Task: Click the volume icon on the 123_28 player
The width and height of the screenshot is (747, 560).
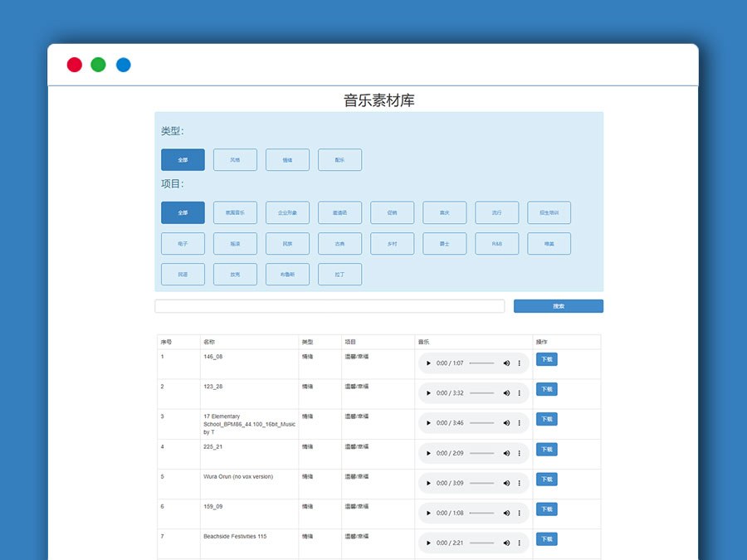Action: (x=506, y=392)
